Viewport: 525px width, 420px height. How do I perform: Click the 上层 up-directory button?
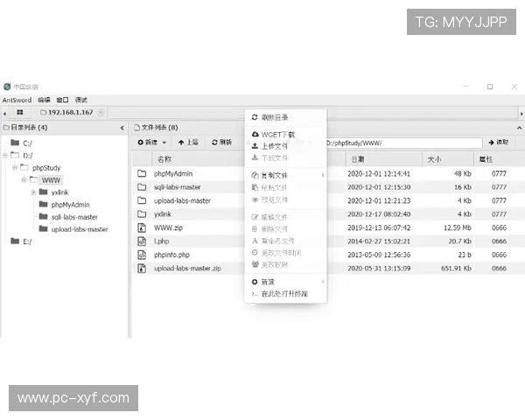[x=188, y=142]
